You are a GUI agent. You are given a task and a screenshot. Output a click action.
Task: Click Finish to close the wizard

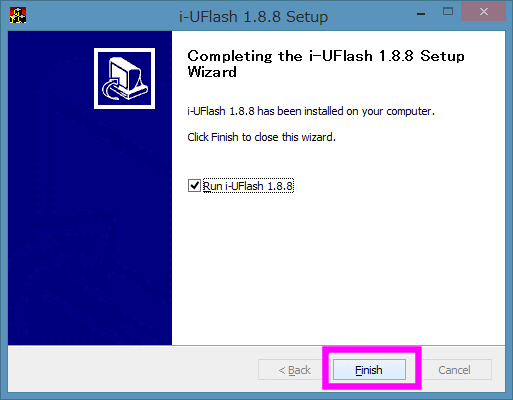369,370
